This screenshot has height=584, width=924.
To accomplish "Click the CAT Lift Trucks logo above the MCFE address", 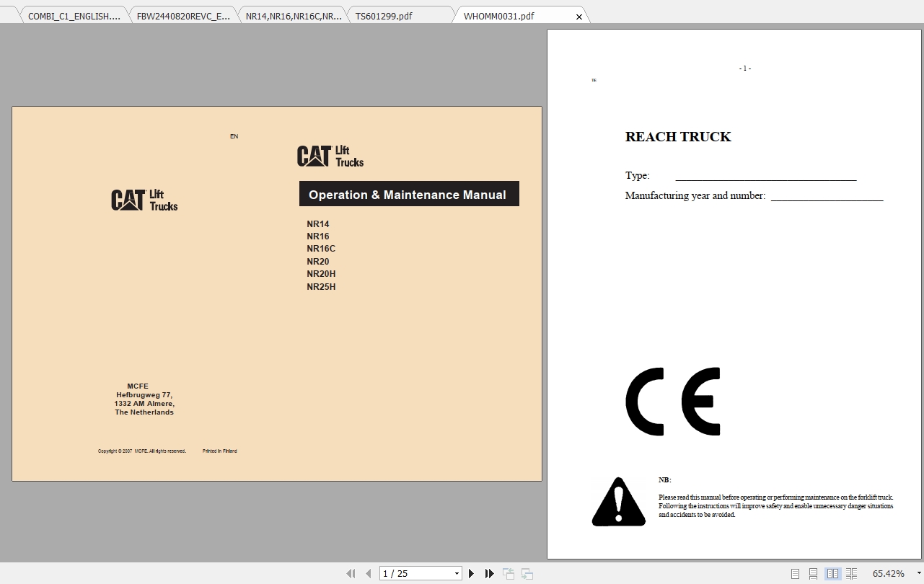I will (x=144, y=200).
